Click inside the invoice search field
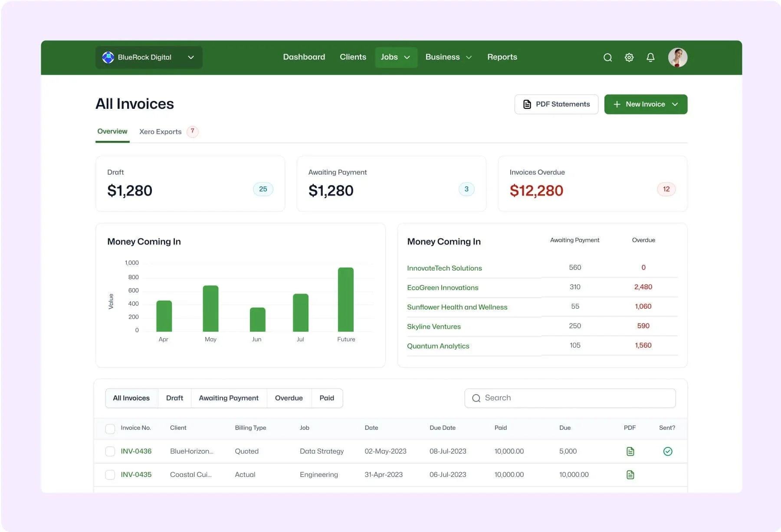The width and height of the screenshot is (781, 532). click(x=568, y=398)
